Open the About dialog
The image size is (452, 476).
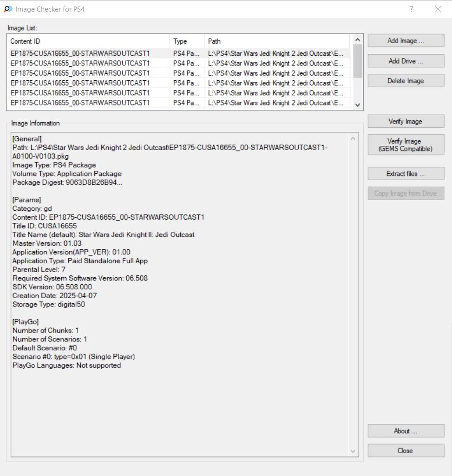coord(406,431)
